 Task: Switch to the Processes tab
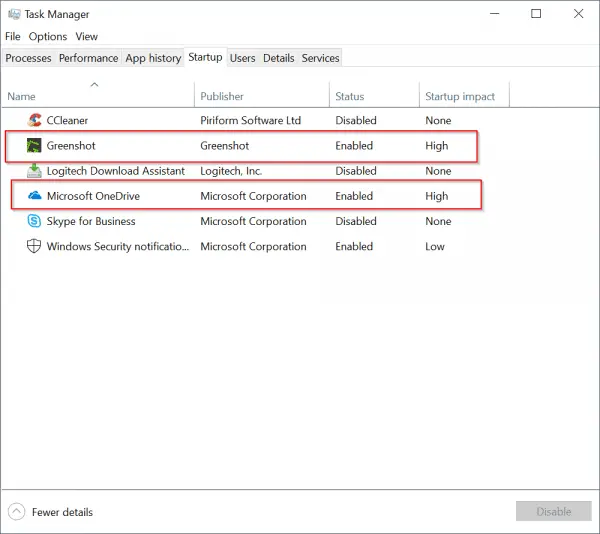[x=28, y=58]
